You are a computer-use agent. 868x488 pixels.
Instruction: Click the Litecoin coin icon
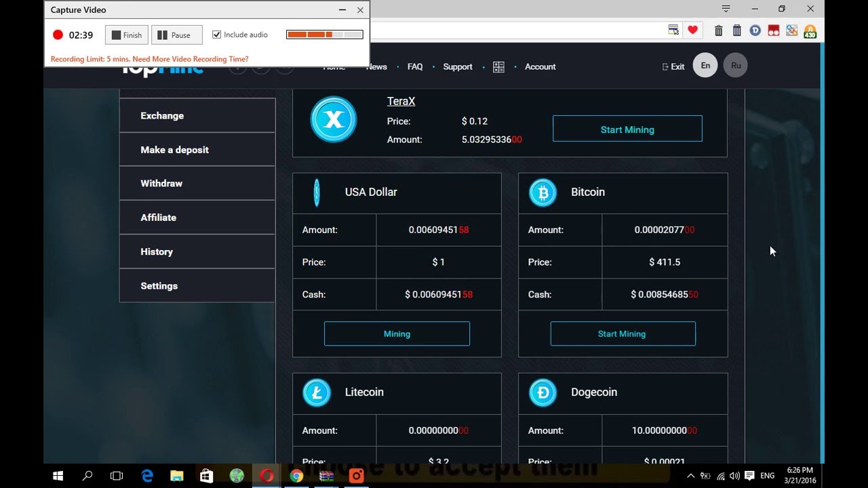[317, 392]
